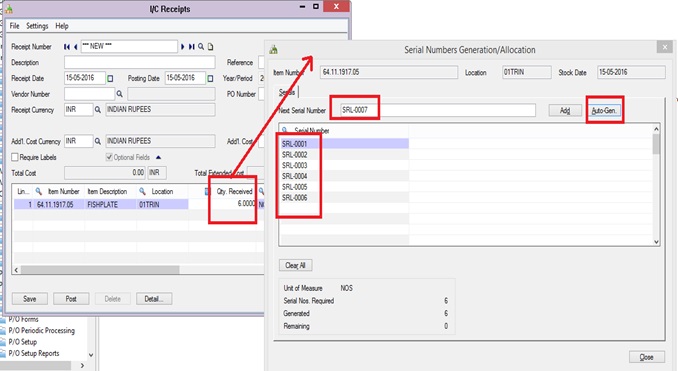Go to first receipt record
The width and height of the screenshot is (678, 371).
point(67,47)
